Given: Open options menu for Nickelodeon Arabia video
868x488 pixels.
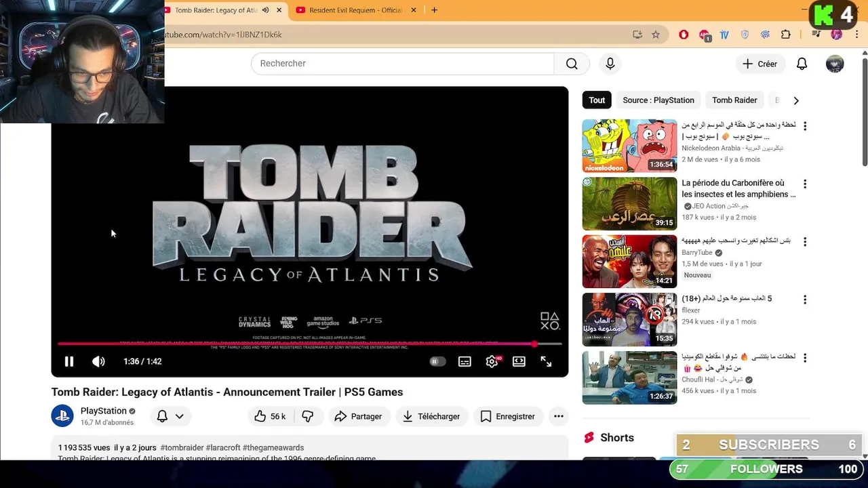Looking at the screenshot, I should click(805, 126).
